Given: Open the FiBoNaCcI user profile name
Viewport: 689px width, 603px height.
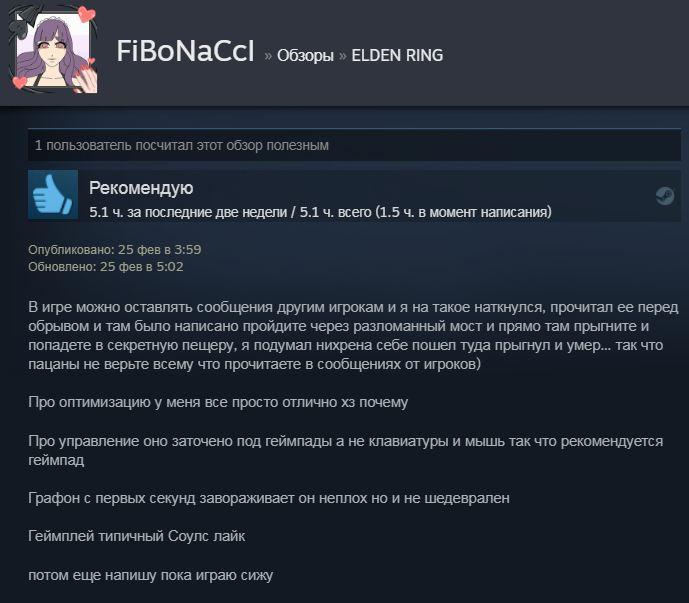Looking at the screenshot, I should tap(185, 51).
